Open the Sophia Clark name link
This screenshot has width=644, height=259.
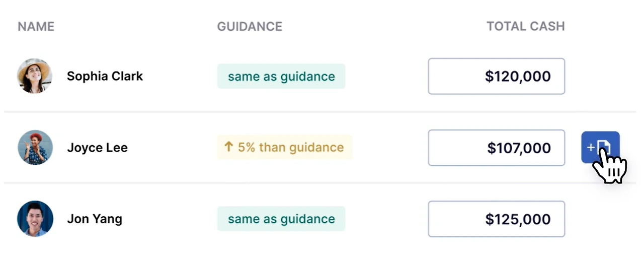click(x=105, y=76)
